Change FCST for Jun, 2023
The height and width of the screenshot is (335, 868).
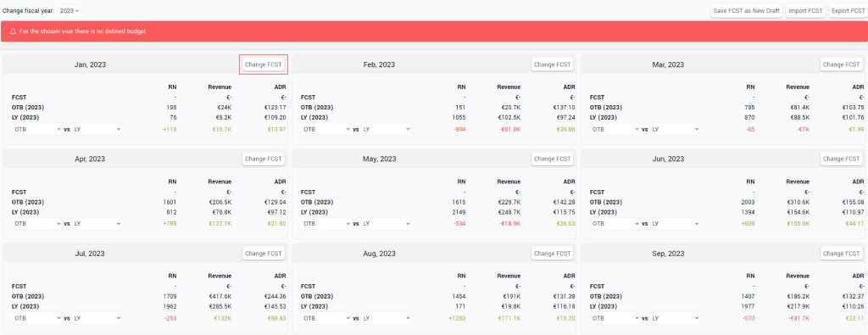pos(842,159)
